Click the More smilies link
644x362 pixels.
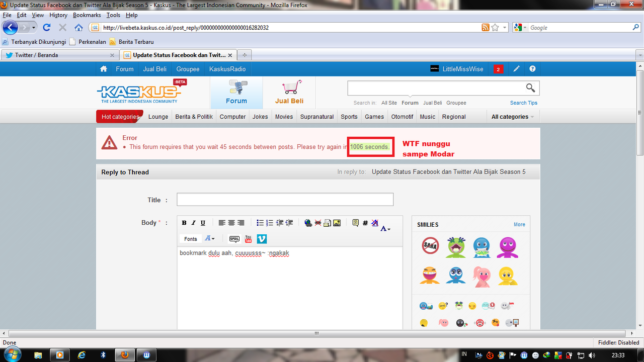pos(519,225)
